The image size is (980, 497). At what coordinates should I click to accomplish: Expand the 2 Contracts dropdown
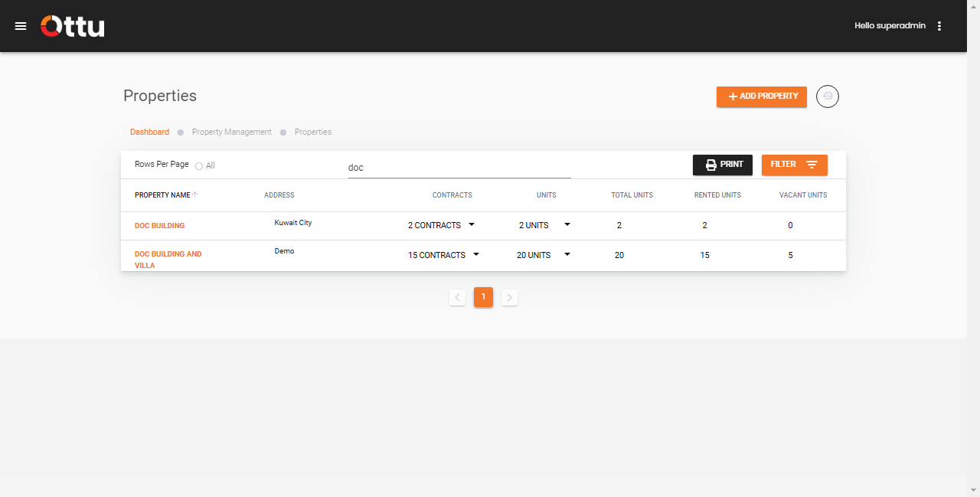472,225
